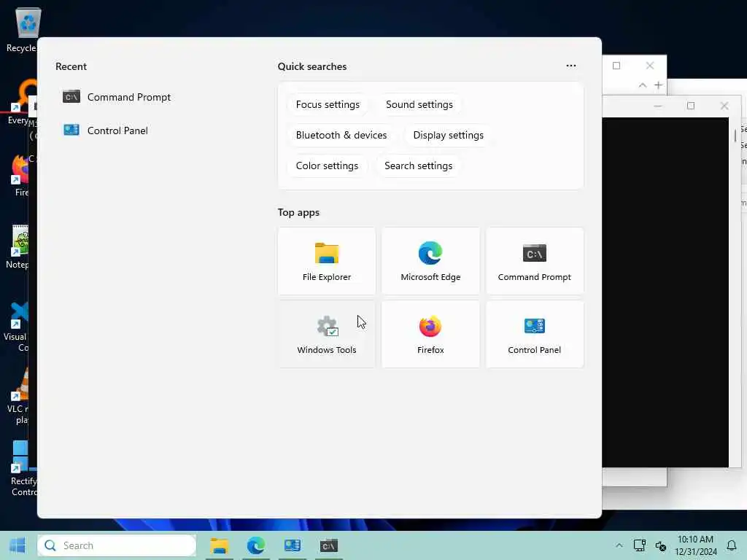Select the Bluetooth & devices quick search
Screen dimensions: 747x560
click(341, 135)
